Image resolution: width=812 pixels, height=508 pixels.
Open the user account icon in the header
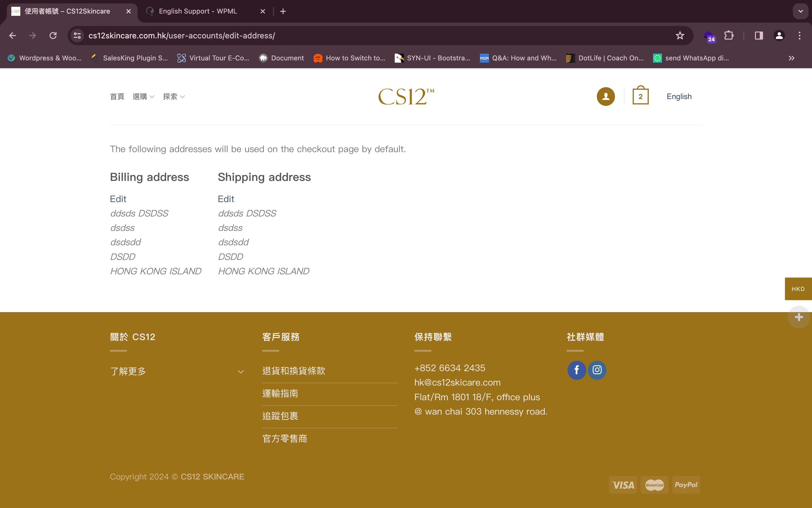(x=606, y=97)
